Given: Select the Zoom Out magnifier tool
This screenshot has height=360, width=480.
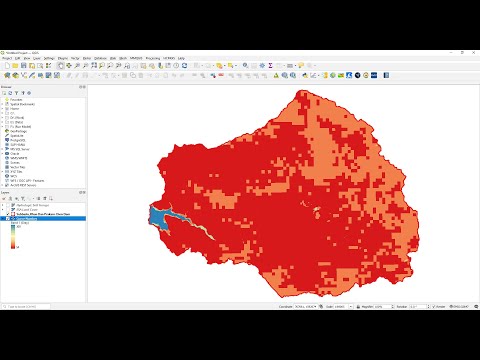Looking at the screenshot, I should tap(85, 66).
